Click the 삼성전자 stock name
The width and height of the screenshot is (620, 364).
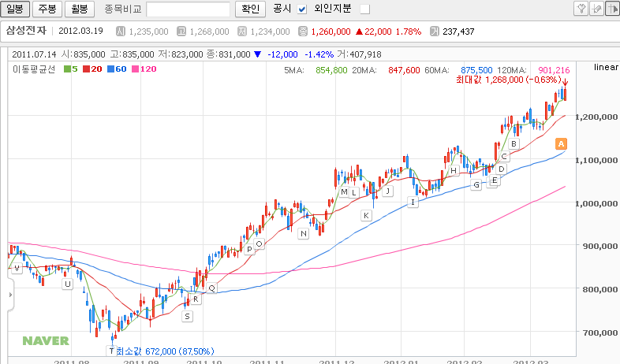tap(26, 31)
